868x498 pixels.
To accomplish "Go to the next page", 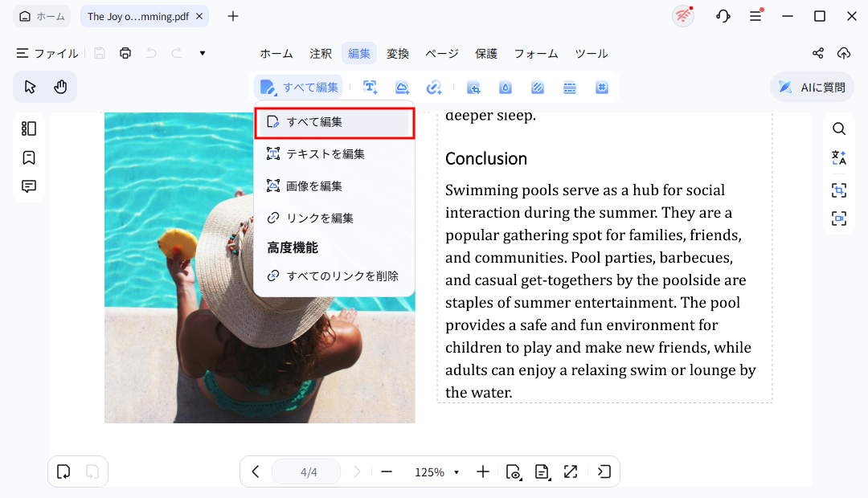I will coord(357,471).
